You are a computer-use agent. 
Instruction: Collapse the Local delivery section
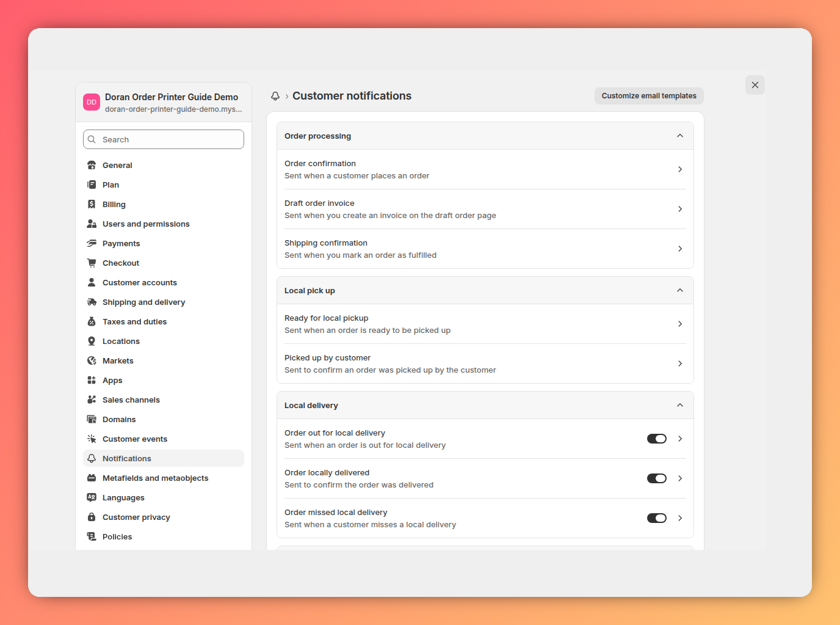click(680, 405)
